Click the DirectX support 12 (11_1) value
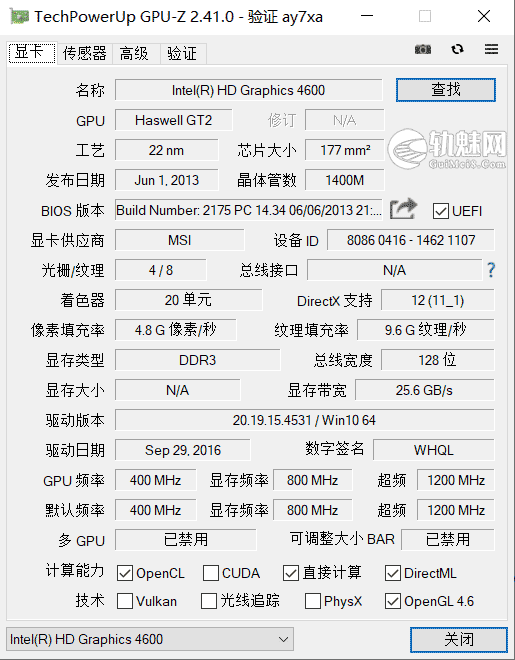515x660 pixels. [438, 300]
